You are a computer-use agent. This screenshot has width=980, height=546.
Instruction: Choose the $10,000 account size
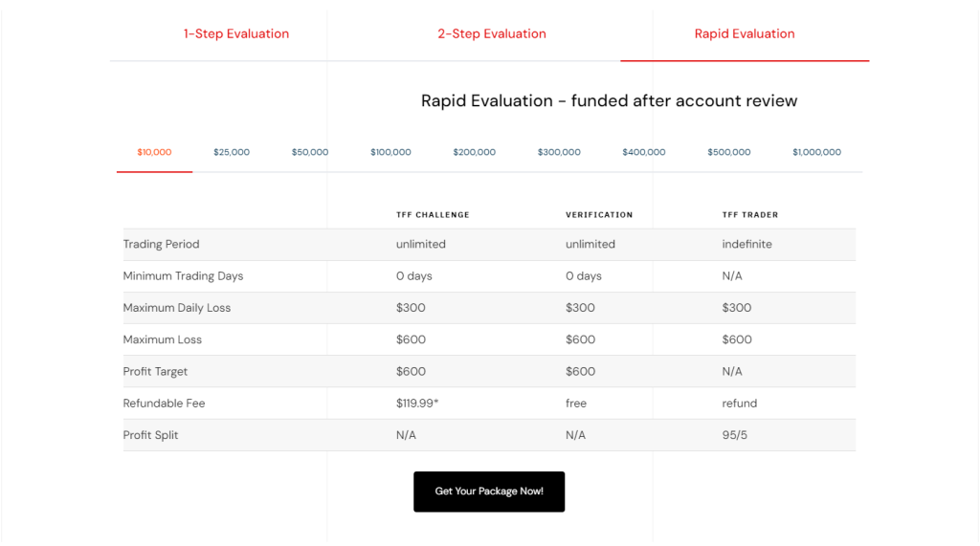click(154, 152)
